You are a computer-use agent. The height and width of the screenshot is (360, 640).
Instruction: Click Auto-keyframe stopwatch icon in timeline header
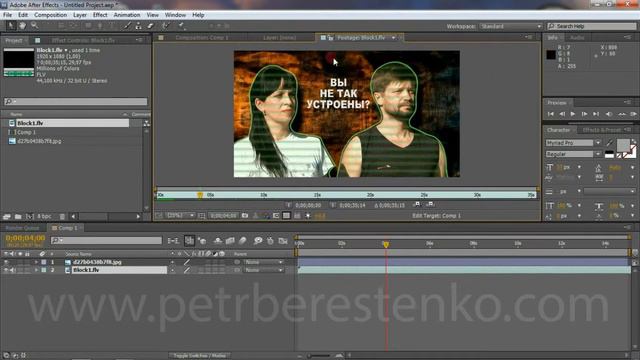(270, 241)
